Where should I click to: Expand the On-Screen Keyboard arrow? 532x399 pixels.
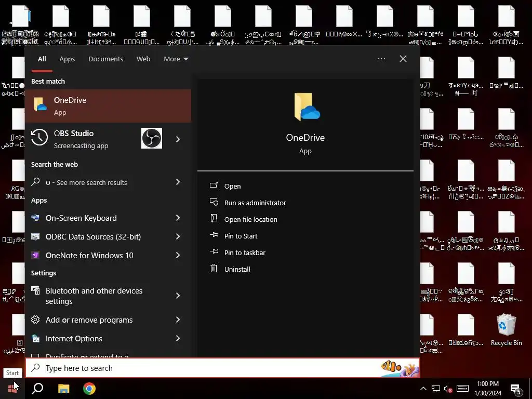[178, 218]
